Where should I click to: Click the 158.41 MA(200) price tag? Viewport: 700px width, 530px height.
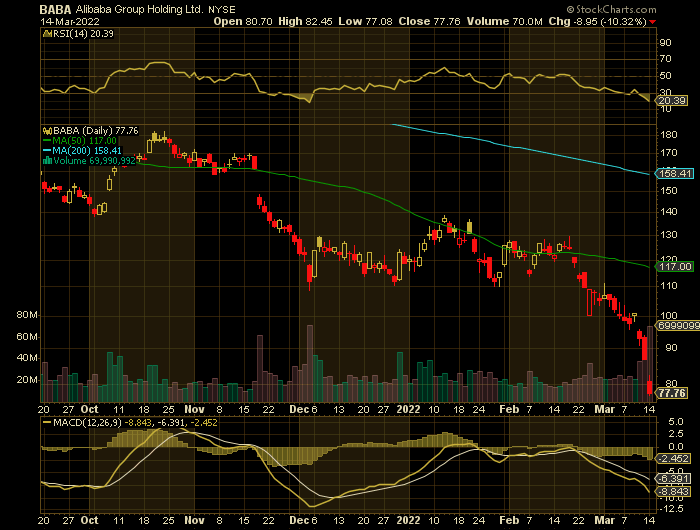tap(675, 173)
